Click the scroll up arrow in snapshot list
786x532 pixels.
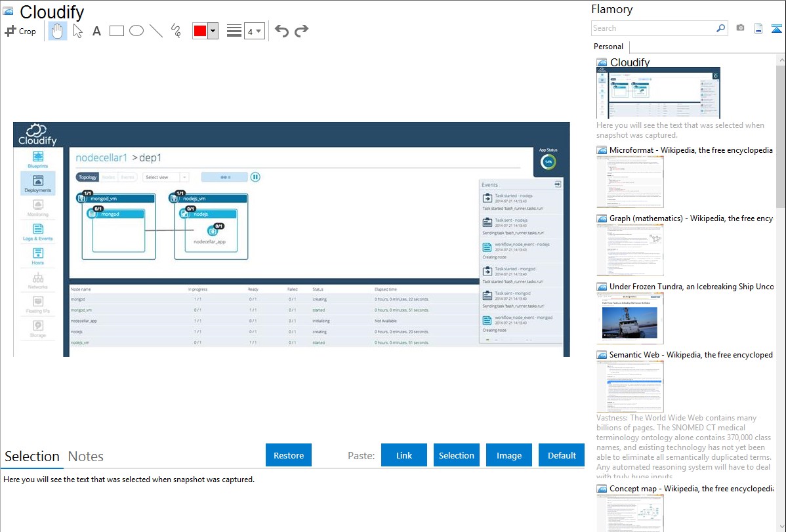(x=781, y=60)
